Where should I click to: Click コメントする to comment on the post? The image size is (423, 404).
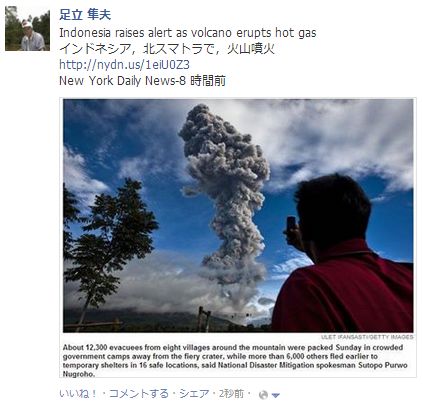(138, 394)
